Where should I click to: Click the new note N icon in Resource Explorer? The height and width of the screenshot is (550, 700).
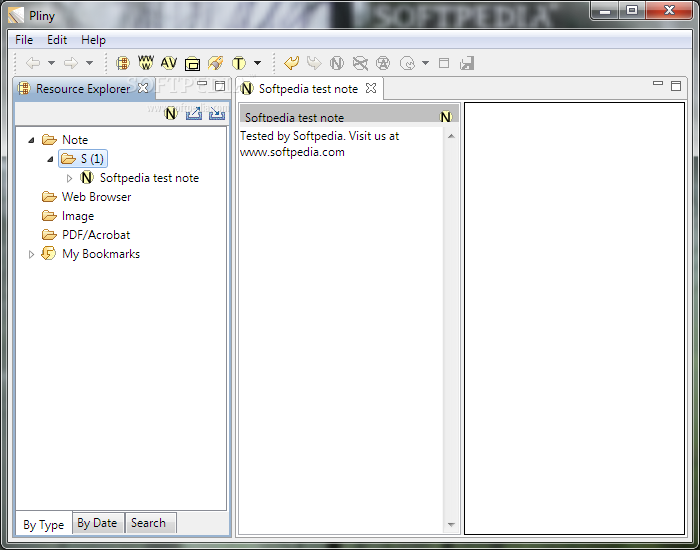tap(171, 113)
